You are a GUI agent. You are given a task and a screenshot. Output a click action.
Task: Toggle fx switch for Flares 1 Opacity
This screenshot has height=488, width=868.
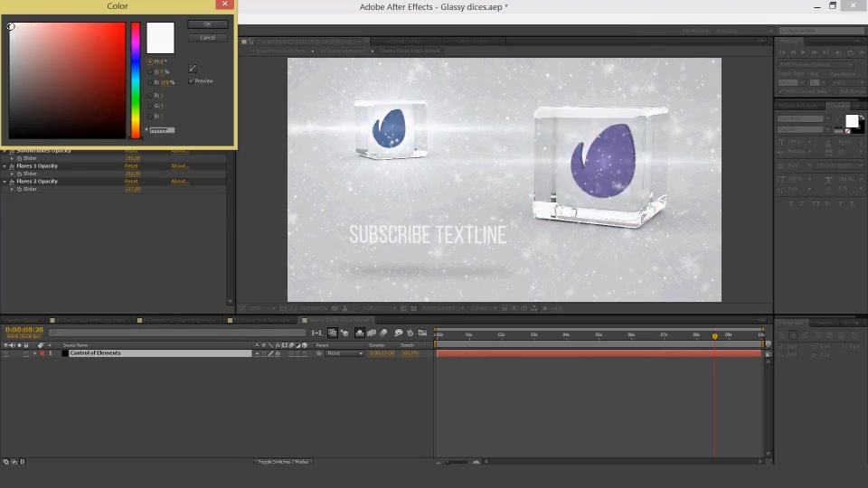click(12, 166)
